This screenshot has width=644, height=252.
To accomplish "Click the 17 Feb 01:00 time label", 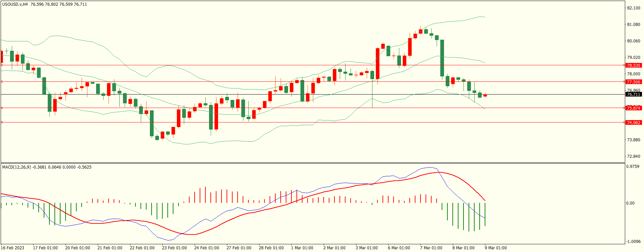I will (45, 248).
